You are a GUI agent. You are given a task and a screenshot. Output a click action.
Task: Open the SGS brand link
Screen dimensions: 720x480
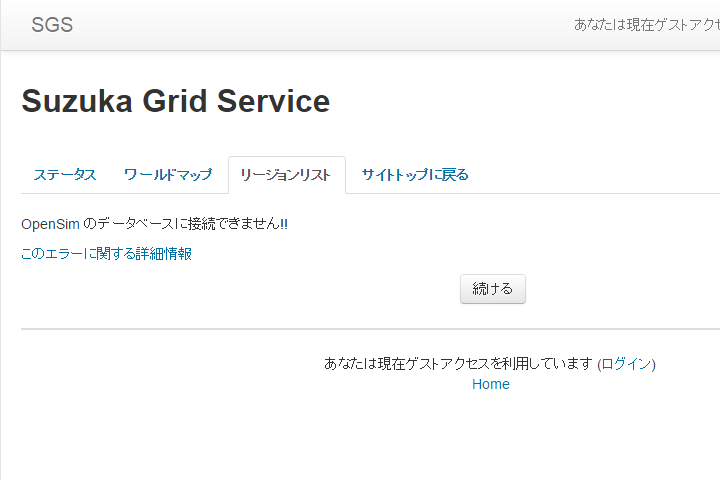52,25
